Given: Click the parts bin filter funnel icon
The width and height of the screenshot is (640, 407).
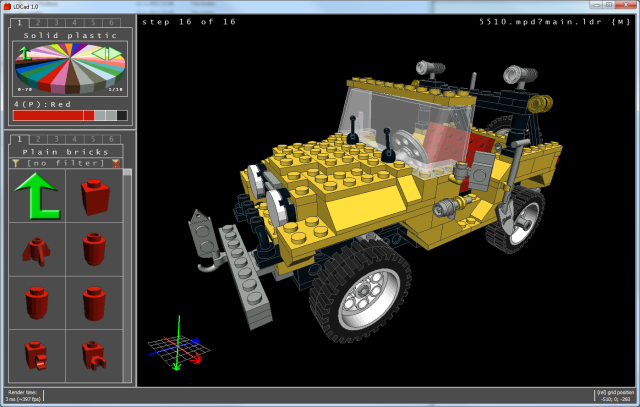Looking at the screenshot, I should 15,162.
